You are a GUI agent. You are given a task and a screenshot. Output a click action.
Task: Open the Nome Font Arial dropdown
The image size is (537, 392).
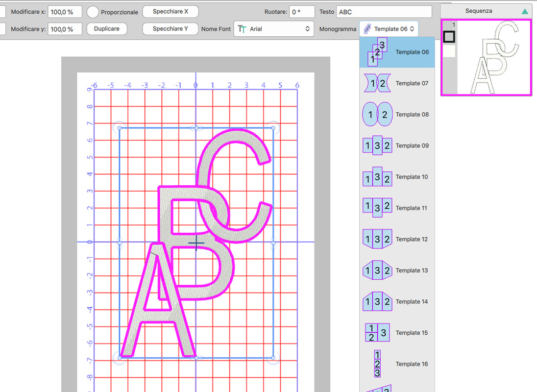[x=273, y=29]
